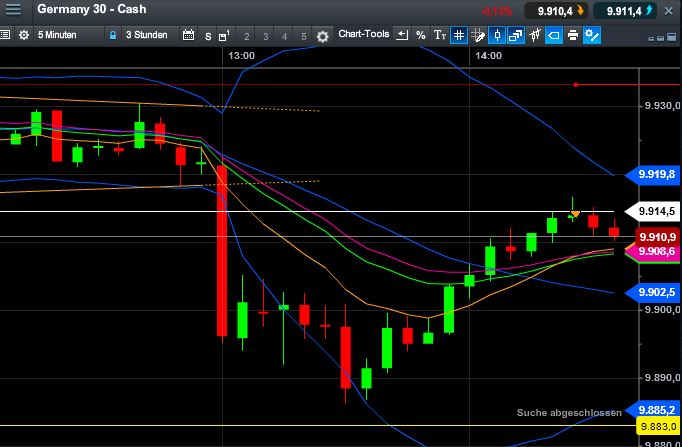
Task: Switch to chart template 4
Action: pyautogui.click(x=284, y=36)
